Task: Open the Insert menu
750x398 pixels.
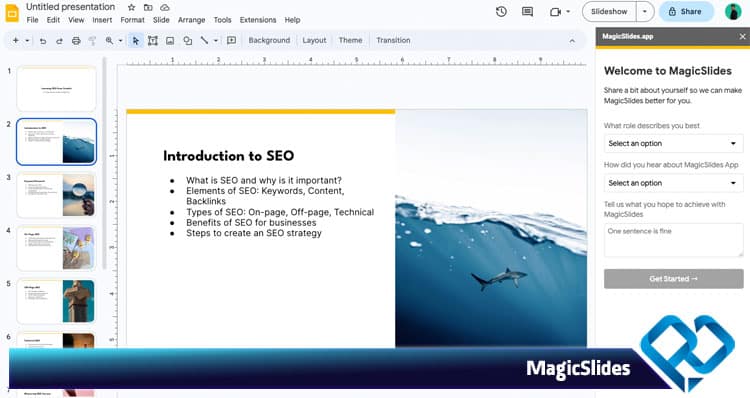Action: [x=102, y=20]
